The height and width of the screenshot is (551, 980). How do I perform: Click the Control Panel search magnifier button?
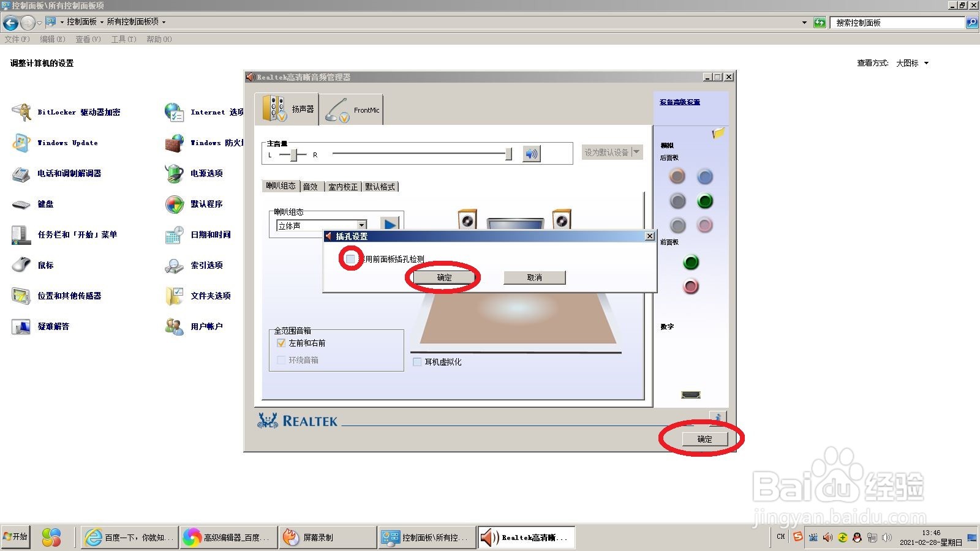pyautogui.click(x=972, y=23)
